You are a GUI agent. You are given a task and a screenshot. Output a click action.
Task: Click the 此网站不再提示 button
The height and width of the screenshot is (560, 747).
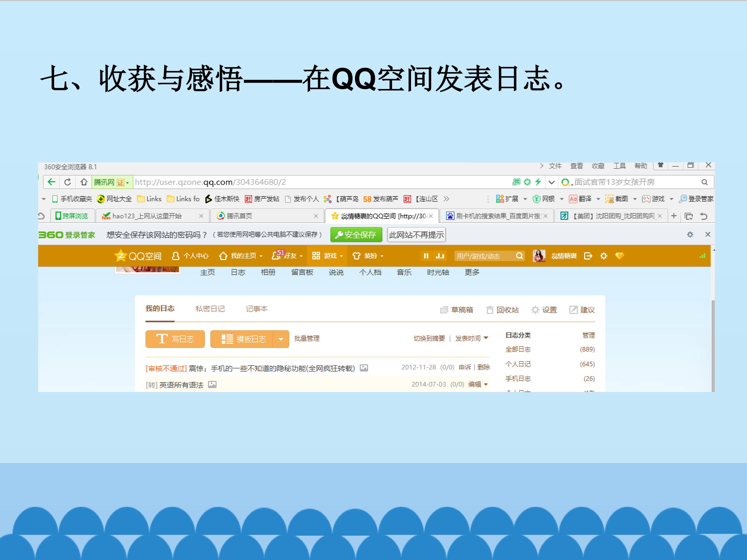click(416, 235)
